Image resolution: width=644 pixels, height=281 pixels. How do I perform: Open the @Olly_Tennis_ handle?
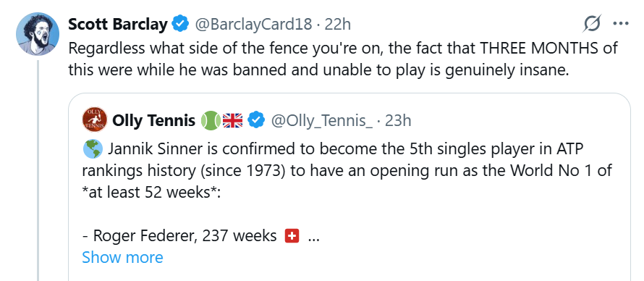pyautogui.click(x=321, y=121)
